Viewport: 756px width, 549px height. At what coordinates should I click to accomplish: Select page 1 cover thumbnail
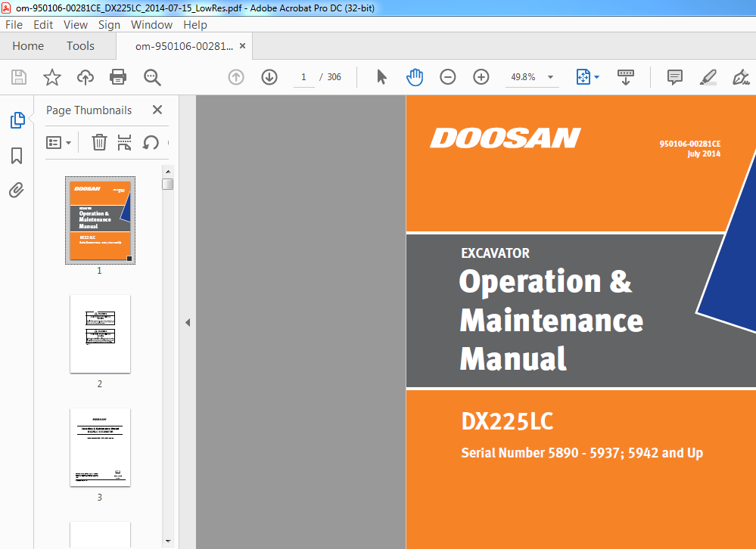coord(101,220)
